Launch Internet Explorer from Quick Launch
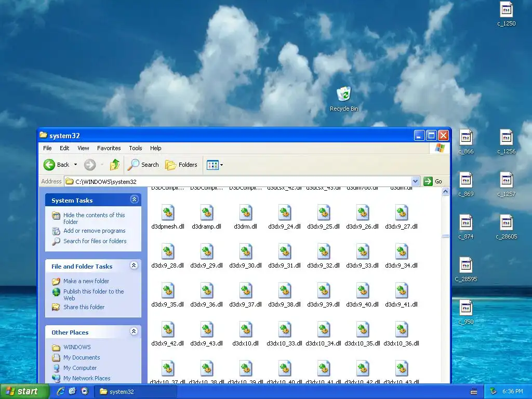 [61, 391]
